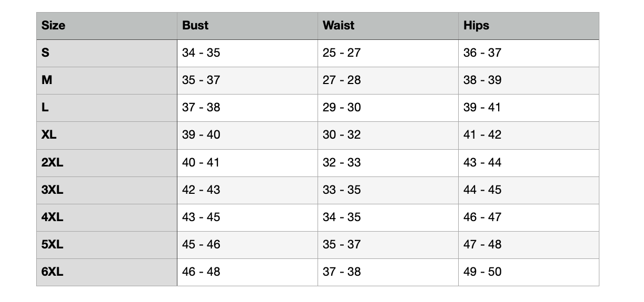Click the waist cell reading 29 - 30
This screenshot has width=644, height=302.
(388, 108)
